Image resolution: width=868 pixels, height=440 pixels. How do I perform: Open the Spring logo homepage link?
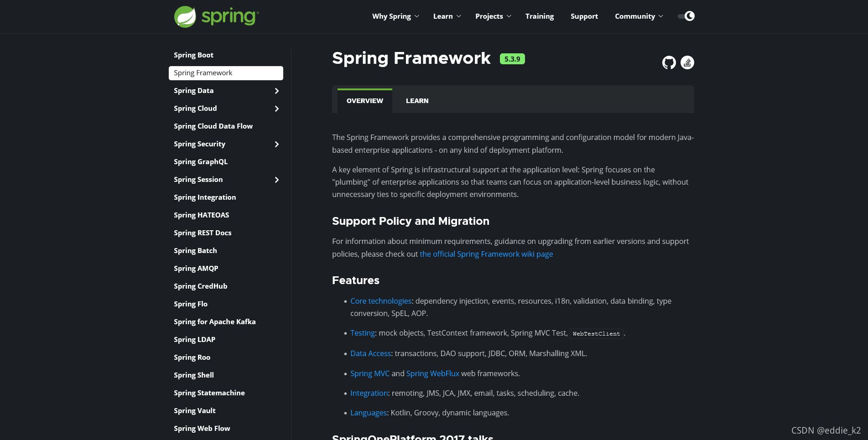click(217, 17)
